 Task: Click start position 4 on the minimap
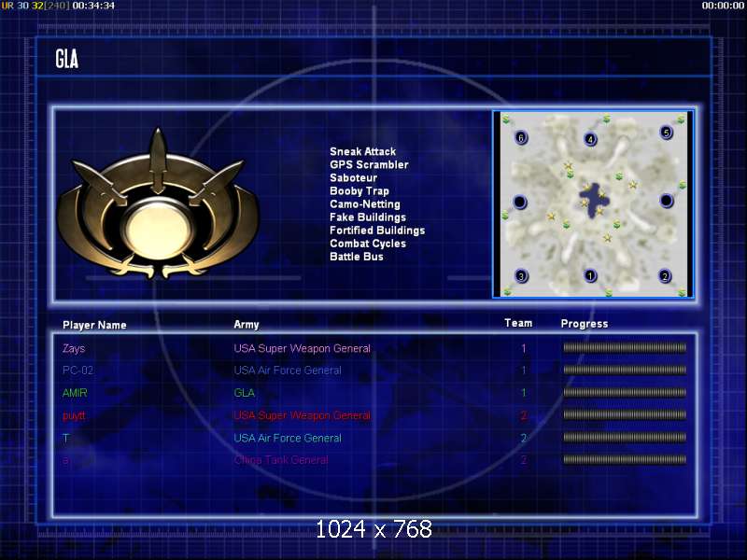coord(590,139)
